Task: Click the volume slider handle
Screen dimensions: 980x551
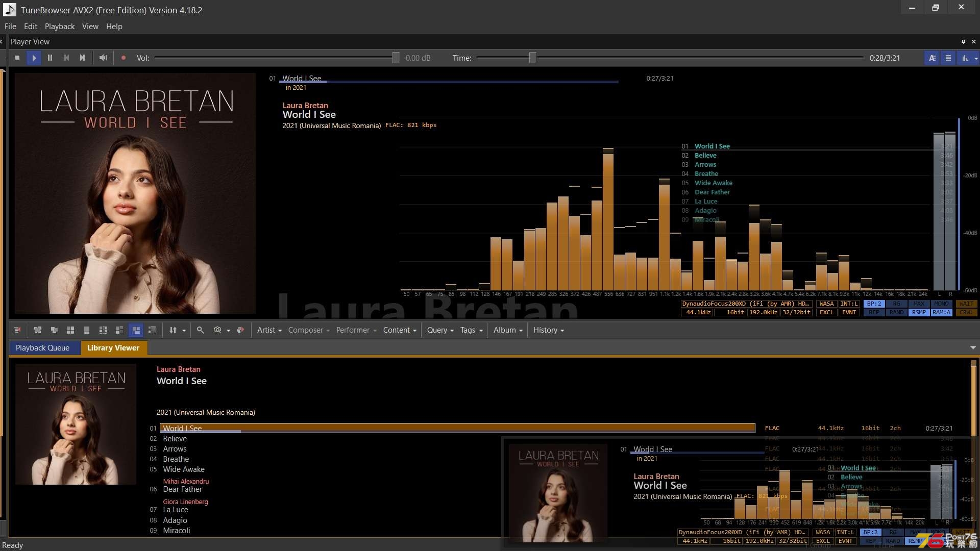Action: pyautogui.click(x=396, y=58)
